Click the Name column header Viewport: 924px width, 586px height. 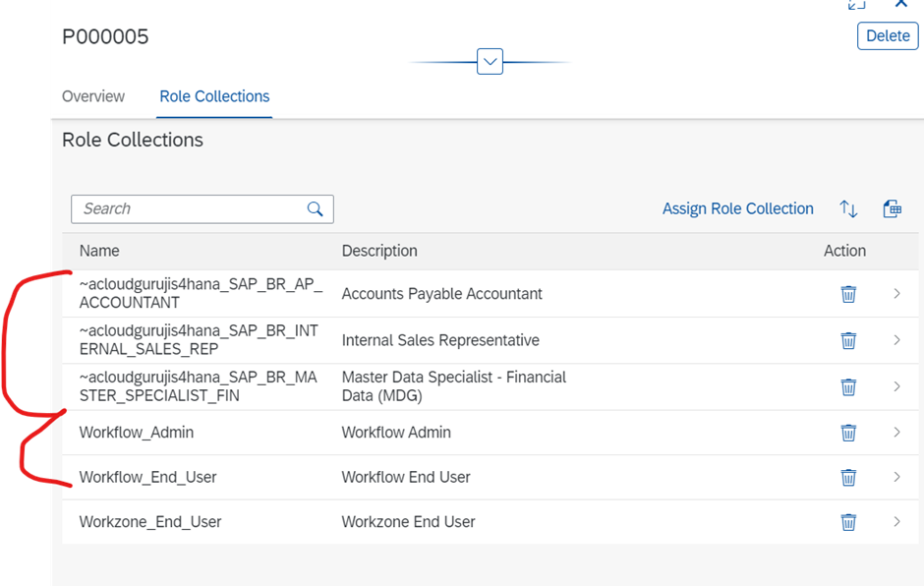99,251
